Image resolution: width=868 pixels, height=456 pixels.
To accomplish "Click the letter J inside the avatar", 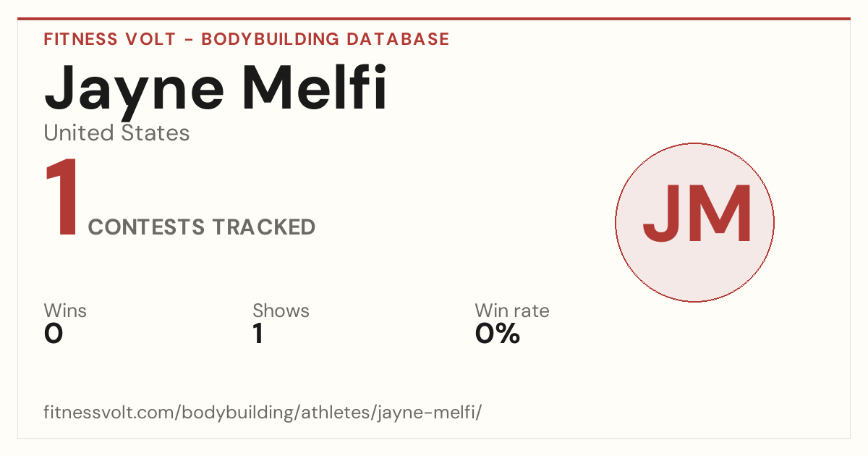I will pos(663,214).
